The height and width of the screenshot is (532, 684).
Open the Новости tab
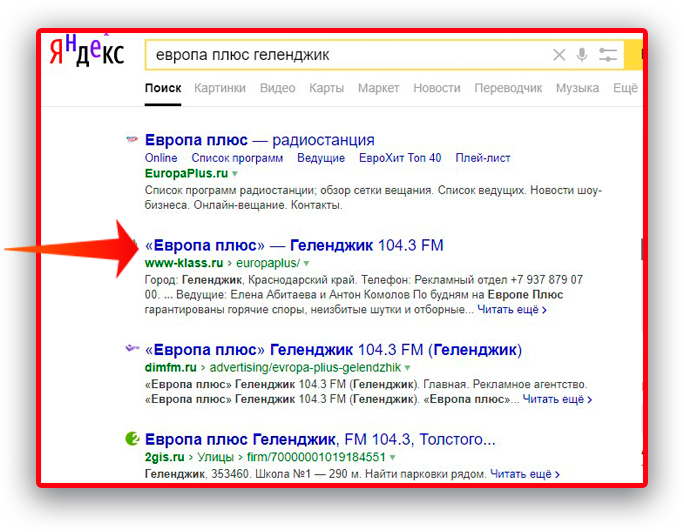point(437,88)
